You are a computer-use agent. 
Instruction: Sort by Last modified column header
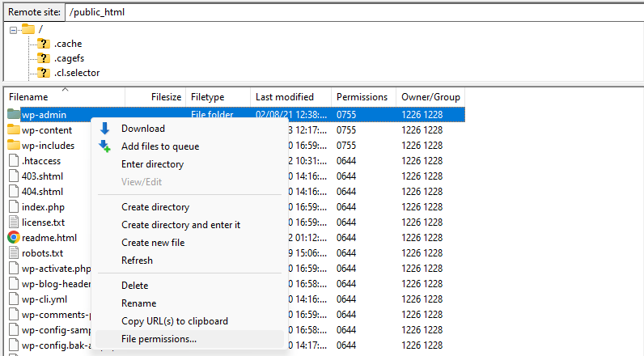pyautogui.click(x=284, y=97)
